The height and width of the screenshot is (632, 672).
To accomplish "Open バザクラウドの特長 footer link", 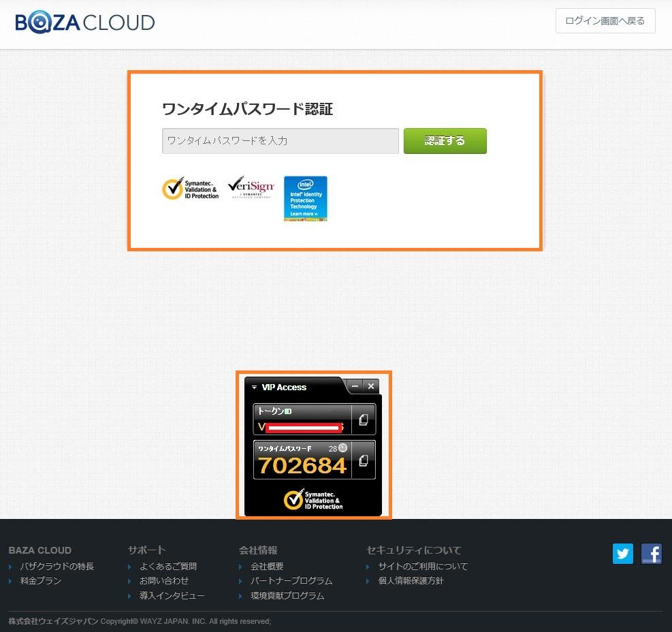I will point(57,566).
